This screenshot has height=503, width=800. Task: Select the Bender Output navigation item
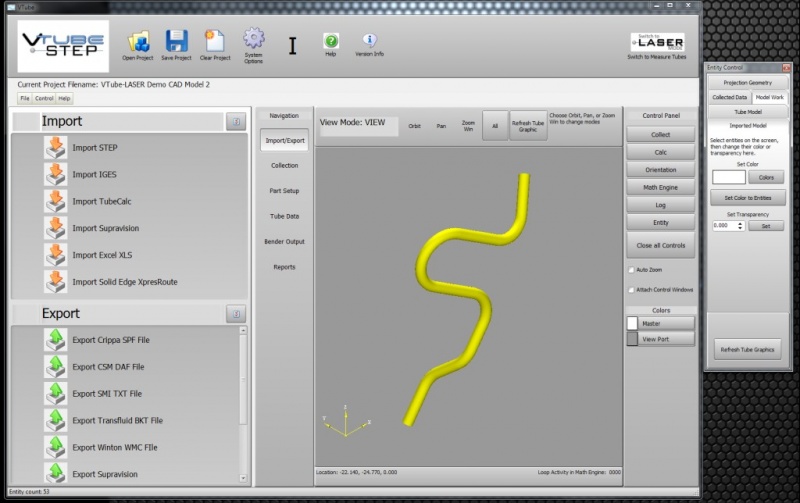[284, 242]
